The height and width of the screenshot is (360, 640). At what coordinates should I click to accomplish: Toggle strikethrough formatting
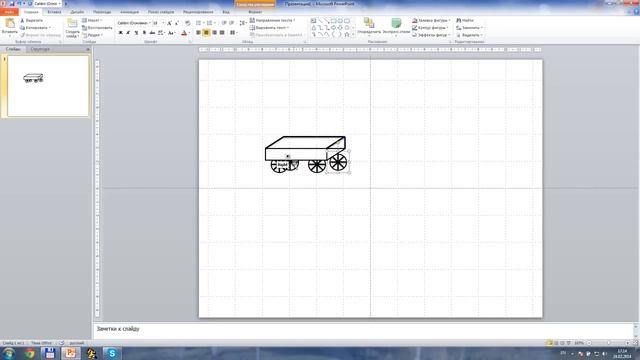tap(152, 33)
